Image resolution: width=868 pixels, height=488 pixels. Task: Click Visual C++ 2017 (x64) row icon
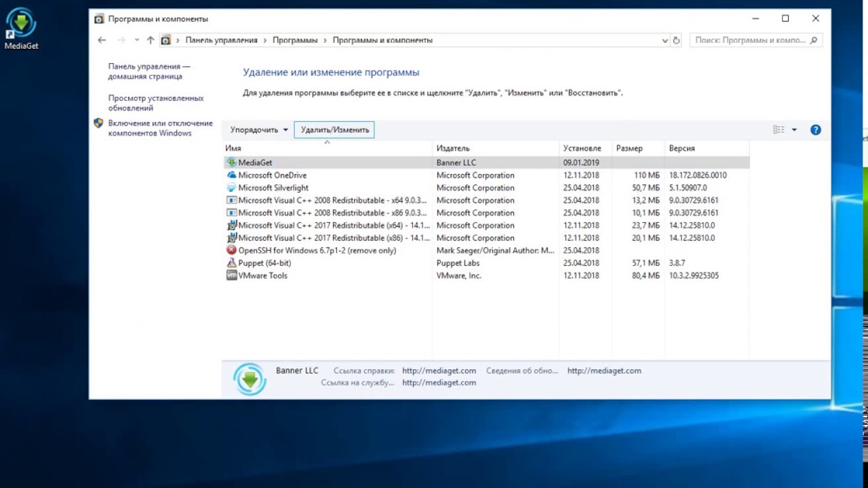(x=231, y=225)
